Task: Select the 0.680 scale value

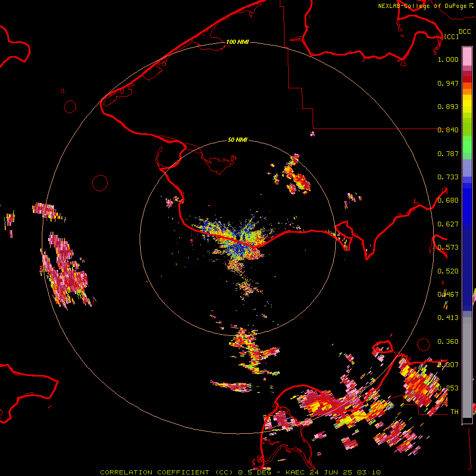Action: (448, 200)
